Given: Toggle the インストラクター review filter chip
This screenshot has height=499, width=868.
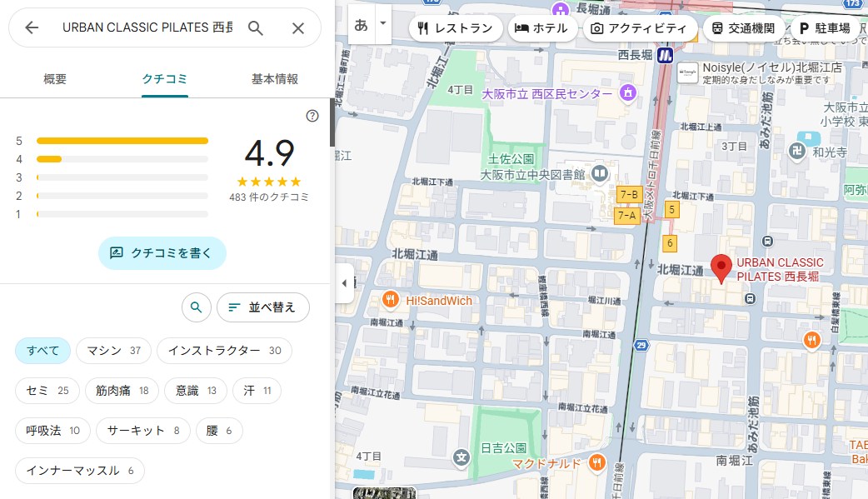Looking at the screenshot, I should tap(224, 351).
